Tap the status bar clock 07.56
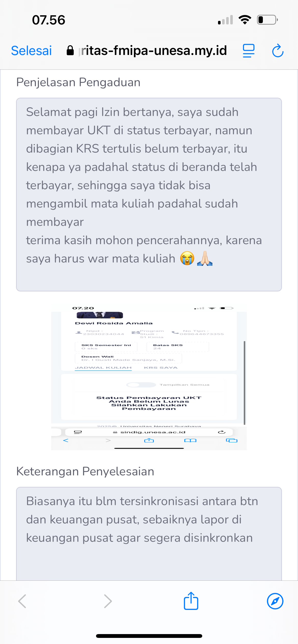Viewport: 298px width, 644px height. pyautogui.click(x=49, y=20)
